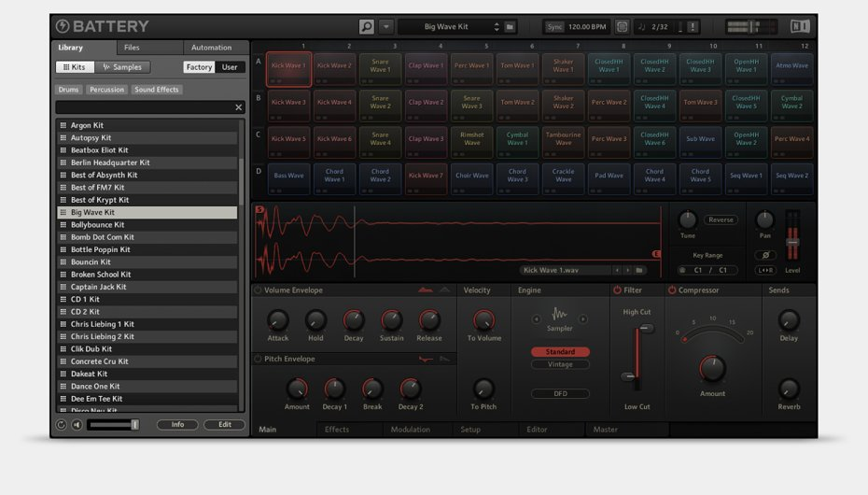Click next sample arrow beside Kick Wave 1.wav

[626, 270]
